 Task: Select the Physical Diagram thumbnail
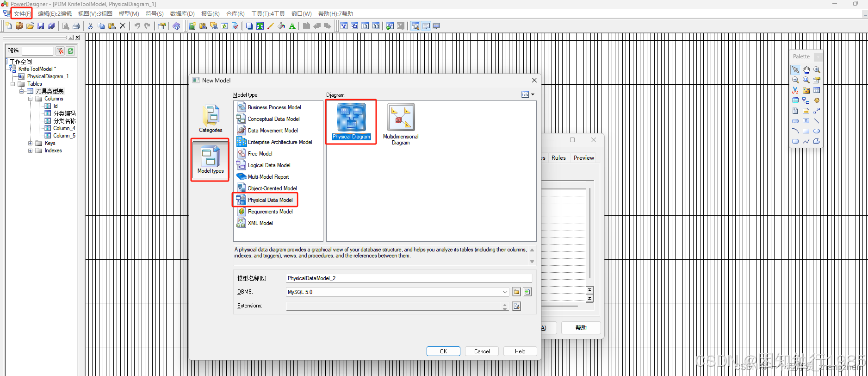click(x=351, y=122)
